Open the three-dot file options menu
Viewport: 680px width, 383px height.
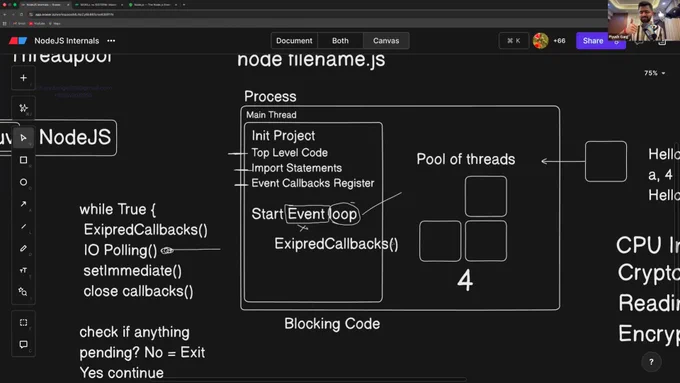[111, 41]
